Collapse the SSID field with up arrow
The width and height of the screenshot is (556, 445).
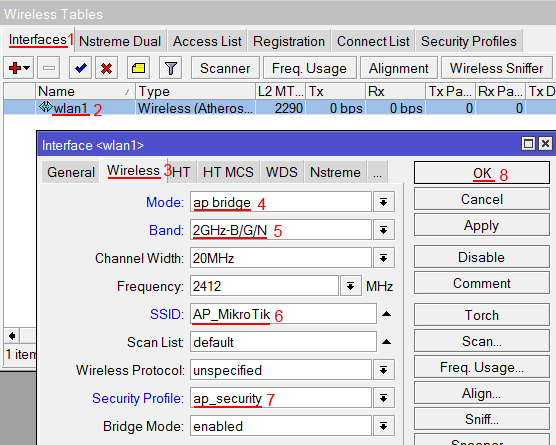(387, 314)
